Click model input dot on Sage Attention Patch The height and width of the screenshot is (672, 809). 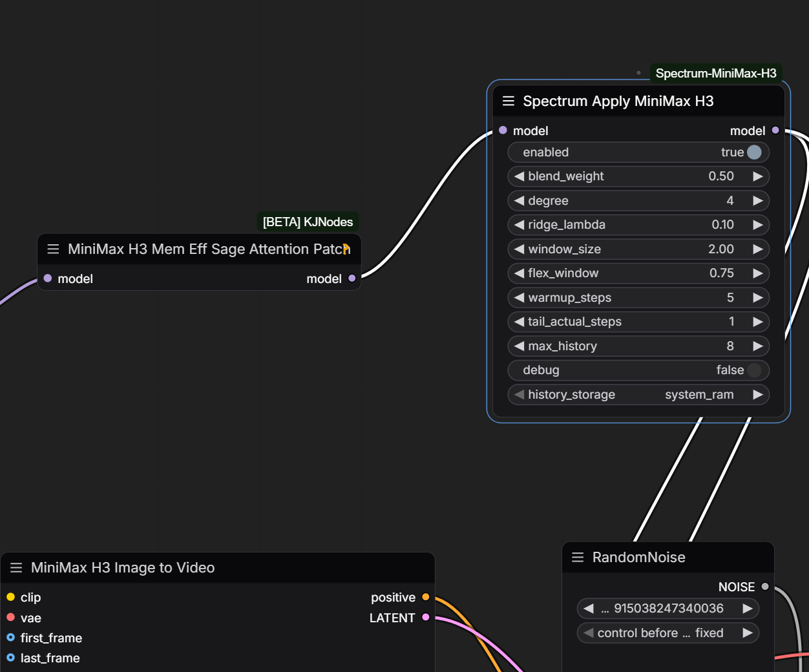[47, 278]
